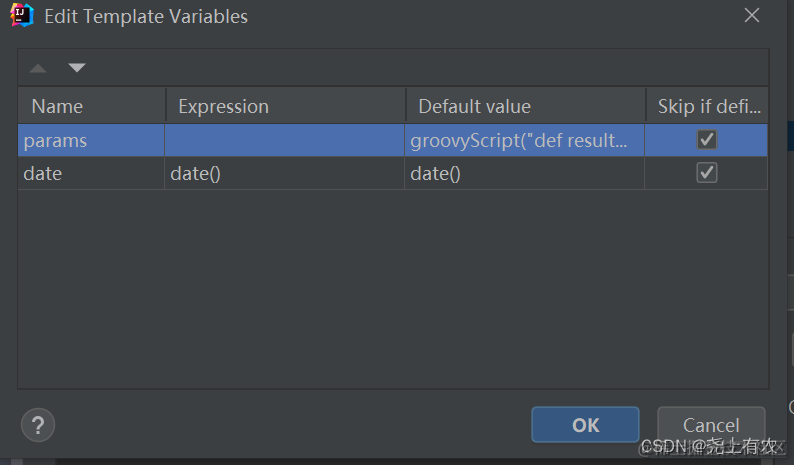Edit the date() Expression cell

[x=285, y=173]
